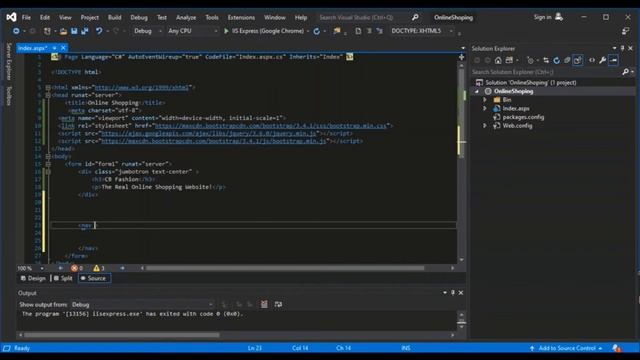This screenshot has width=640, height=360.
Task: Open the DOCTYPE: XHTML5 dropdown
Action: tap(422, 31)
